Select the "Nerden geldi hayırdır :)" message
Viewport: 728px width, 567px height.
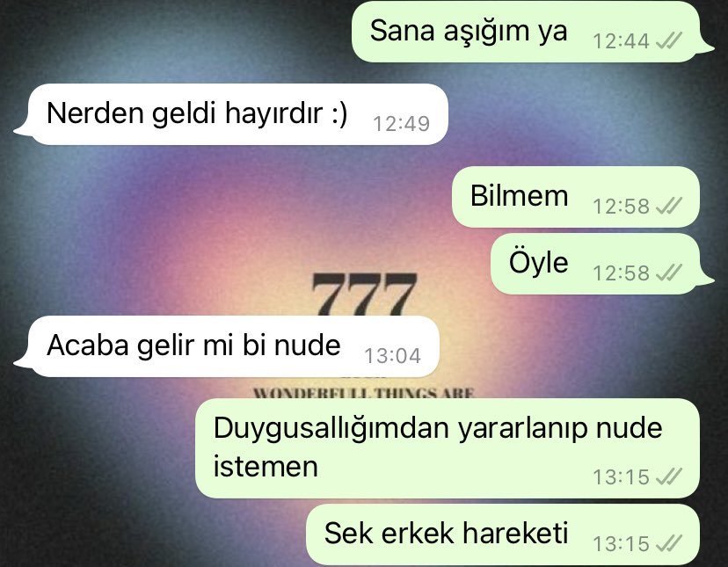point(230,114)
